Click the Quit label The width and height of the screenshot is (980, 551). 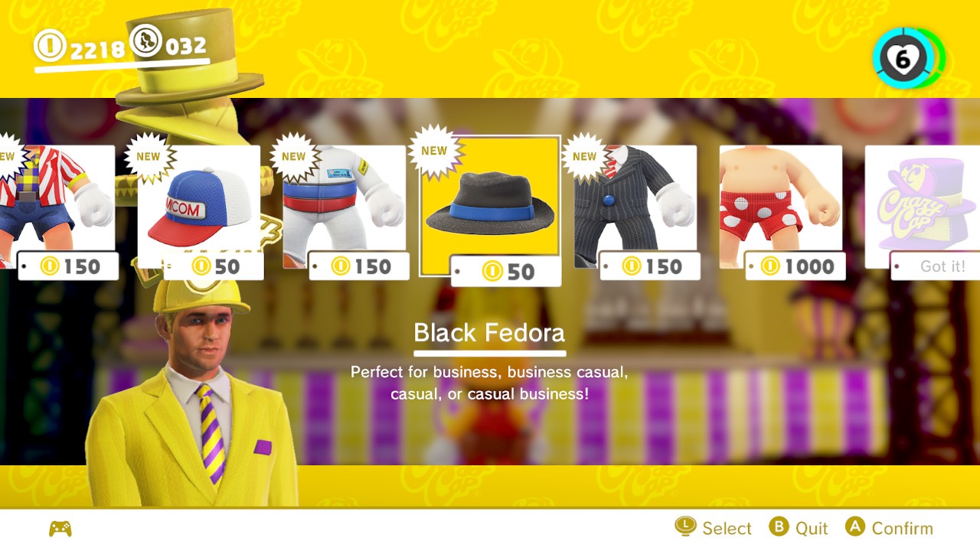click(x=812, y=529)
